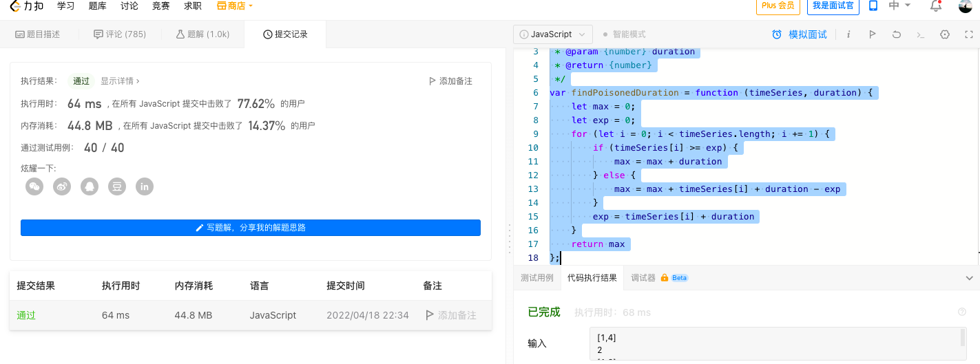
Task: Switch to 题目描述 tab
Action: click(x=38, y=34)
